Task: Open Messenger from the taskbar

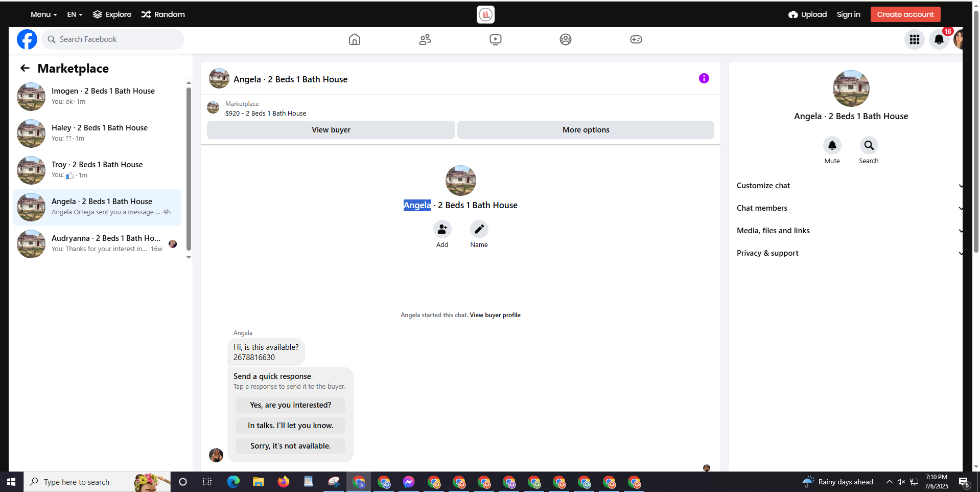Action: [x=409, y=482]
